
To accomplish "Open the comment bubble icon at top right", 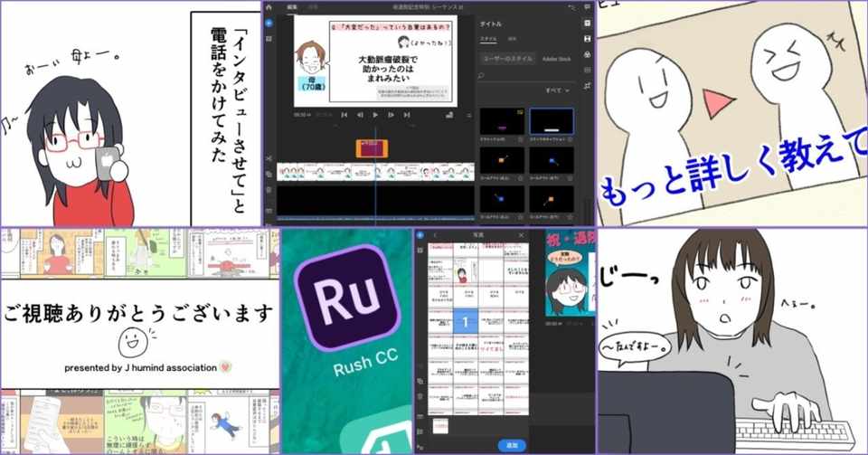I will [587, 7].
